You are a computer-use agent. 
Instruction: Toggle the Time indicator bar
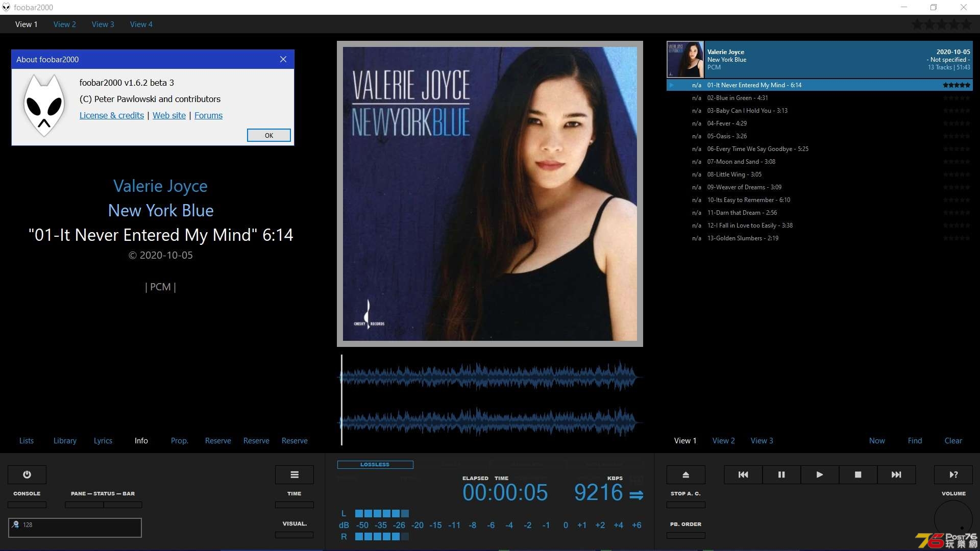point(295,505)
